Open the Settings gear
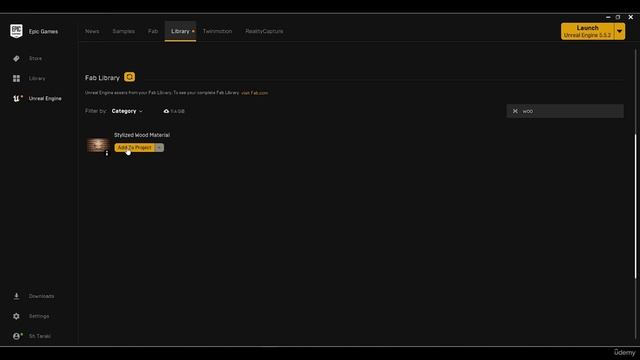The width and height of the screenshot is (640, 360). click(x=16, y=316)
